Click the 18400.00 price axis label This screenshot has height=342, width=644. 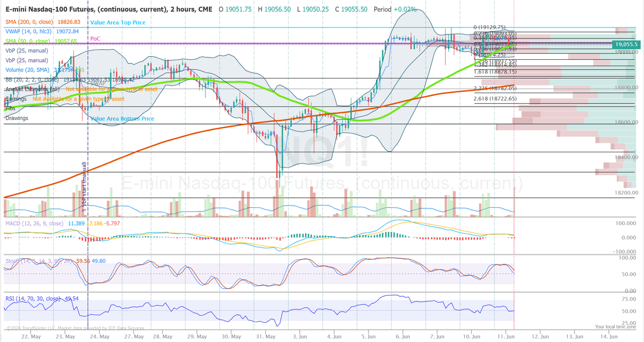[626, 157]
